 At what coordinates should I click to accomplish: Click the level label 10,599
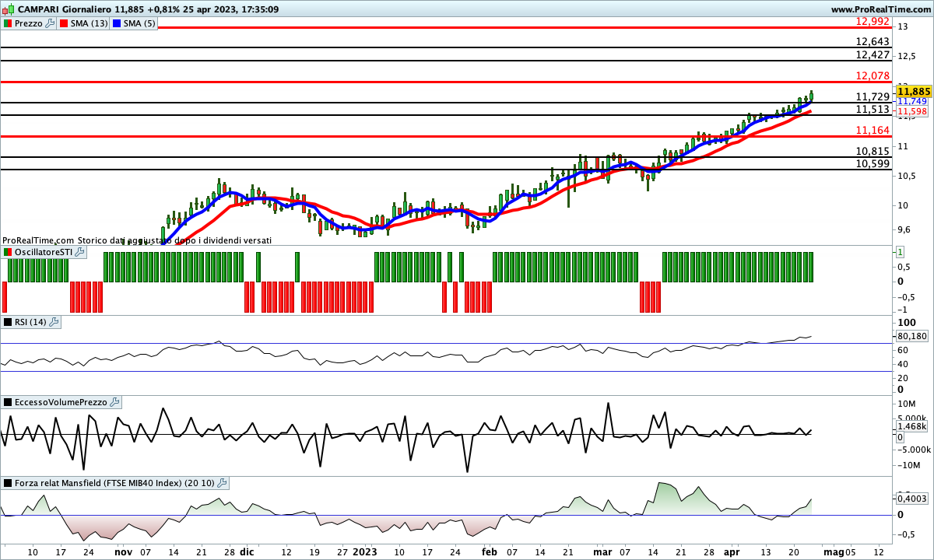pos(873,163)
